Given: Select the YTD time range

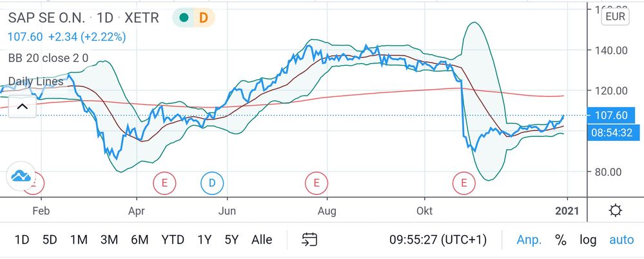Looking at the screenshot, I should tap(172, 240).
